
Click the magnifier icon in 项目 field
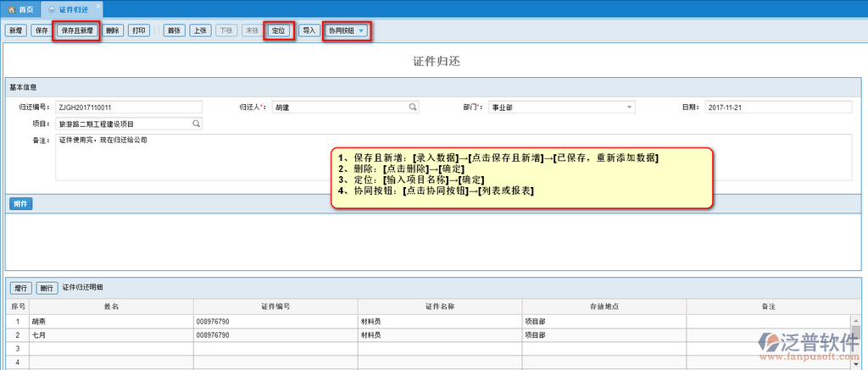coord(196,124)
